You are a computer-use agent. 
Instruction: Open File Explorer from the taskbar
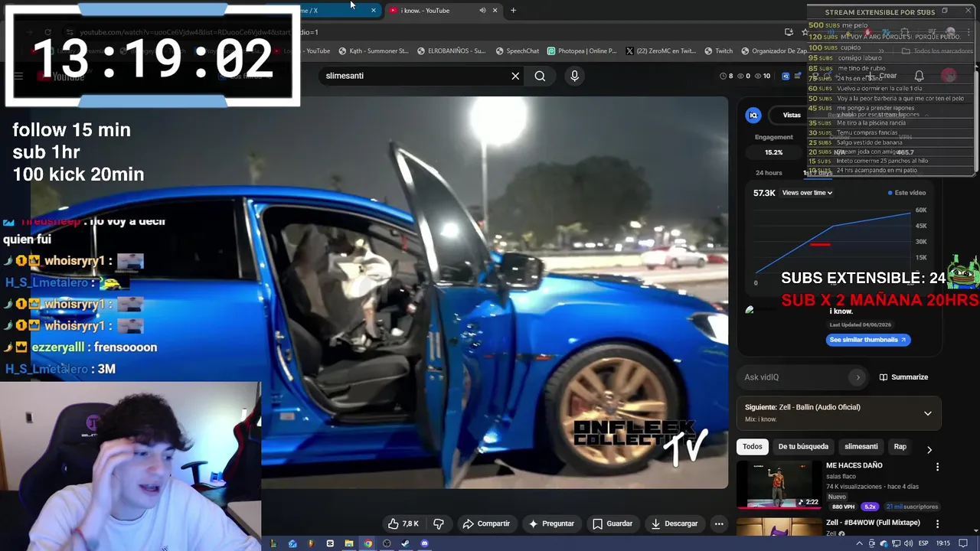pyautogui.click(x=349, y=544)
